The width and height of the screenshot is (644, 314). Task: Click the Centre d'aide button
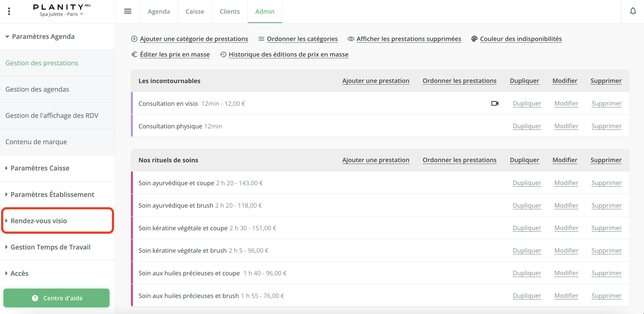(x=56, y=298)
